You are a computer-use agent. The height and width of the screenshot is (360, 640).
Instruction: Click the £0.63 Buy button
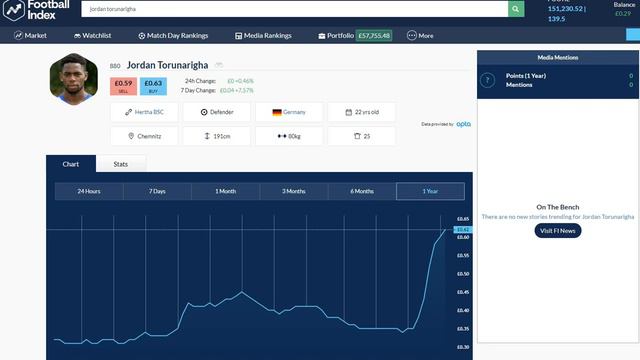pos(153,86)
